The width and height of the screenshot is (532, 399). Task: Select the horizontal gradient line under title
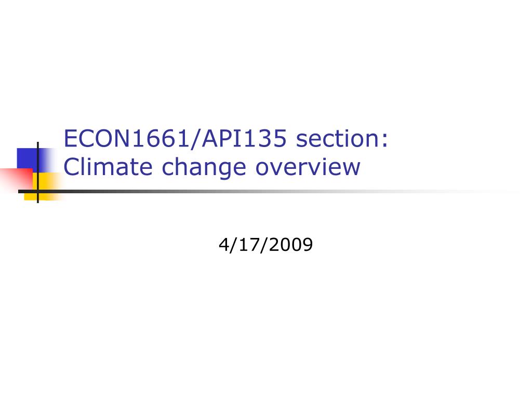click(x=268, y=191)
